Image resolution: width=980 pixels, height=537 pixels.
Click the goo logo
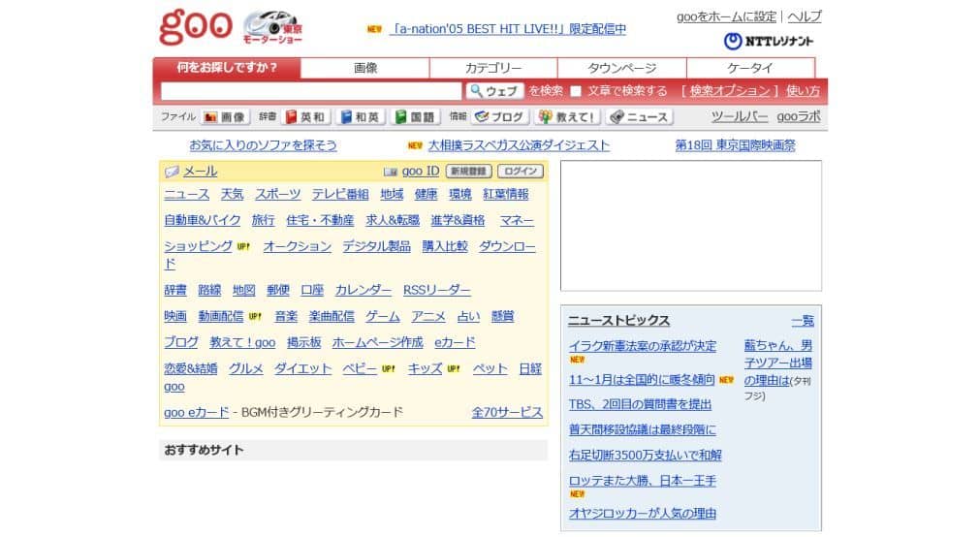click(195, 27)
